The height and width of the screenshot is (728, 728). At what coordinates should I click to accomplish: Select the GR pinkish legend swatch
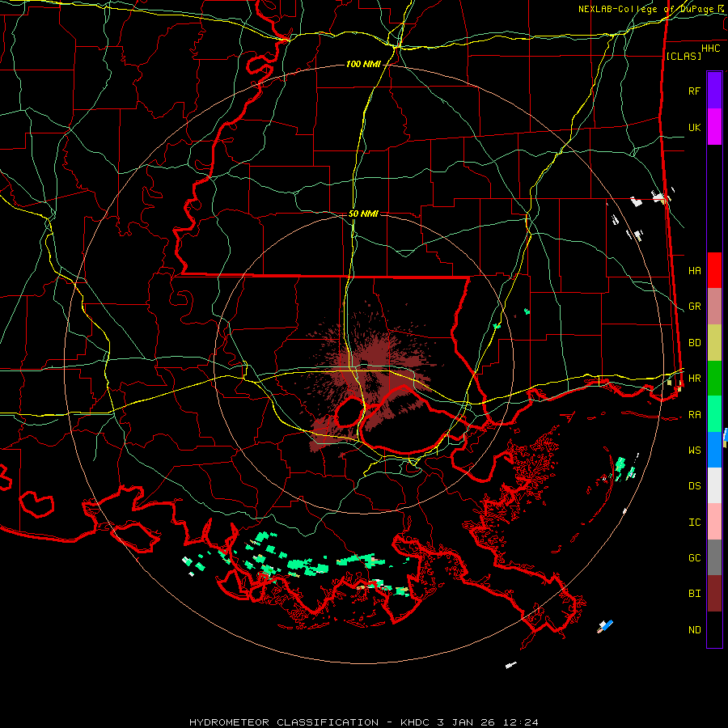click(x=714, y=307)
